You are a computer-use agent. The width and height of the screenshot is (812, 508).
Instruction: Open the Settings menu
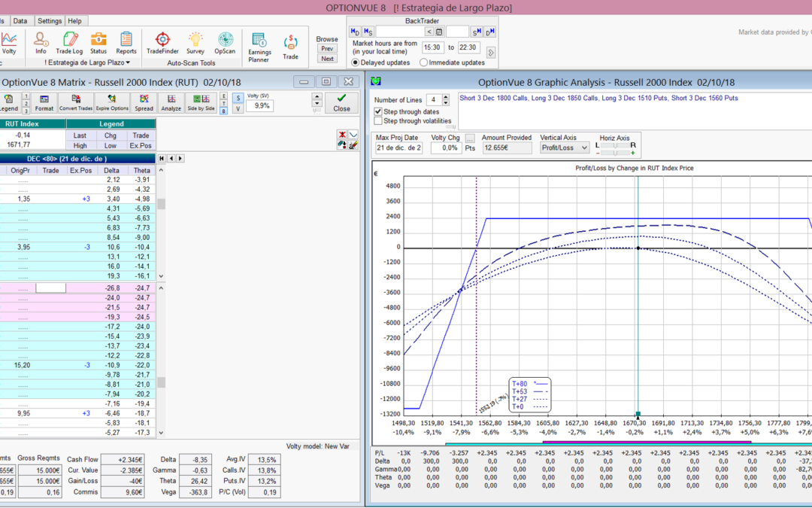[50, 21]
